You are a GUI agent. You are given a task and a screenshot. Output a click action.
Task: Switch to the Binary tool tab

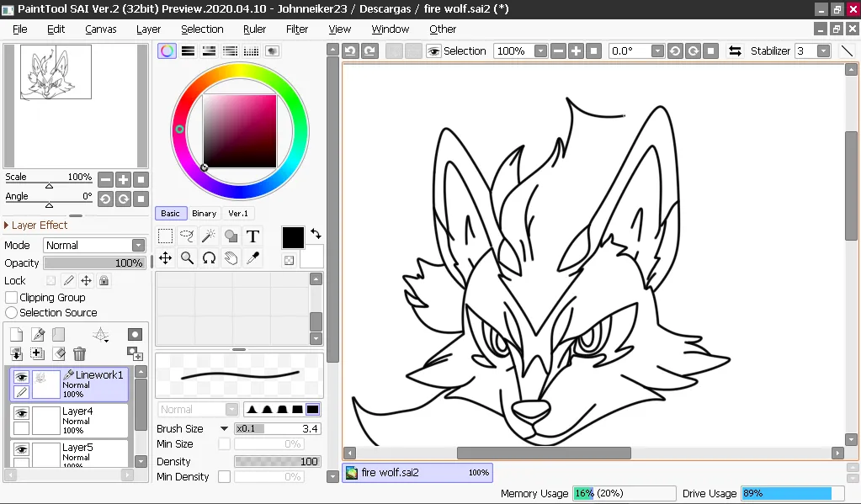coord(205,214)
